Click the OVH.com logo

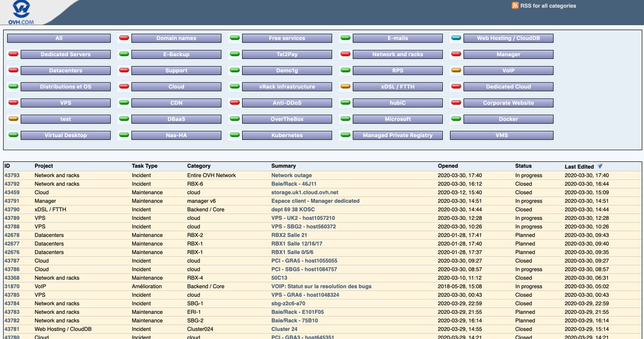(x=21, y=12)
